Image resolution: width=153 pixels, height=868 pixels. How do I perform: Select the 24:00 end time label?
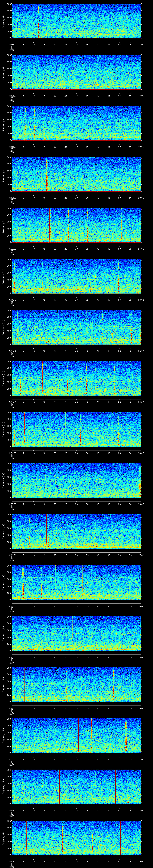pos(141,402)
